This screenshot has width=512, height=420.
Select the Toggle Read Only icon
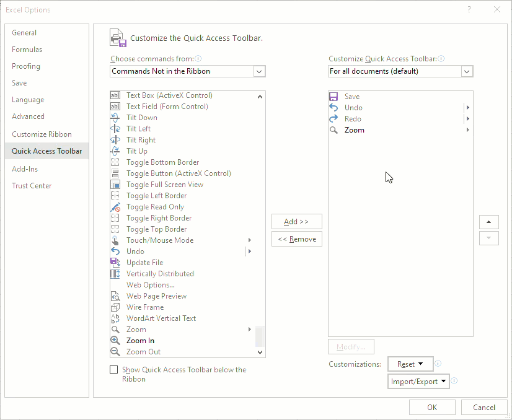115,206
